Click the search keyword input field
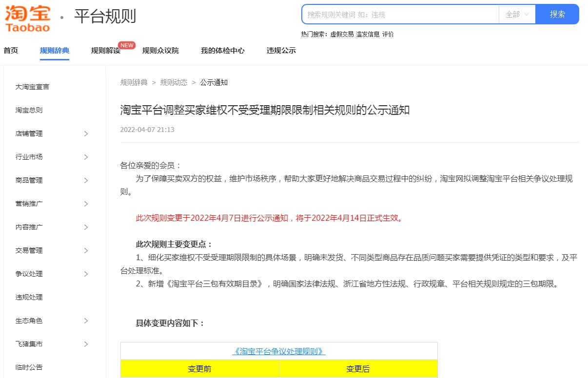The height and width of the screenshot is (378, 588). (x=401, y=14)
